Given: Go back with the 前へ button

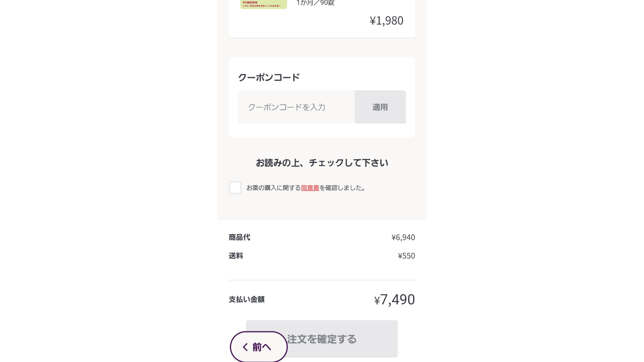Looking at the screenshot, I should 259,347.
